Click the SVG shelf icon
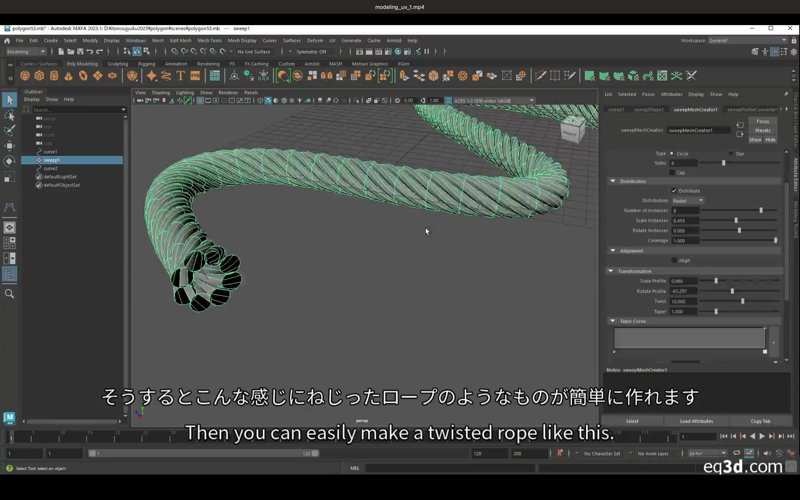This screenshot has height=500, width=800. [x=196, y=75]
